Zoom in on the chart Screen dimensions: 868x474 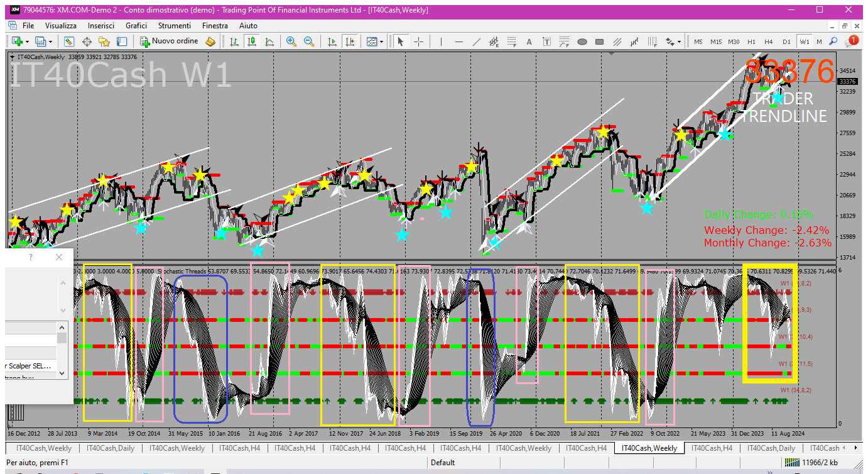(x=291, y=41)
